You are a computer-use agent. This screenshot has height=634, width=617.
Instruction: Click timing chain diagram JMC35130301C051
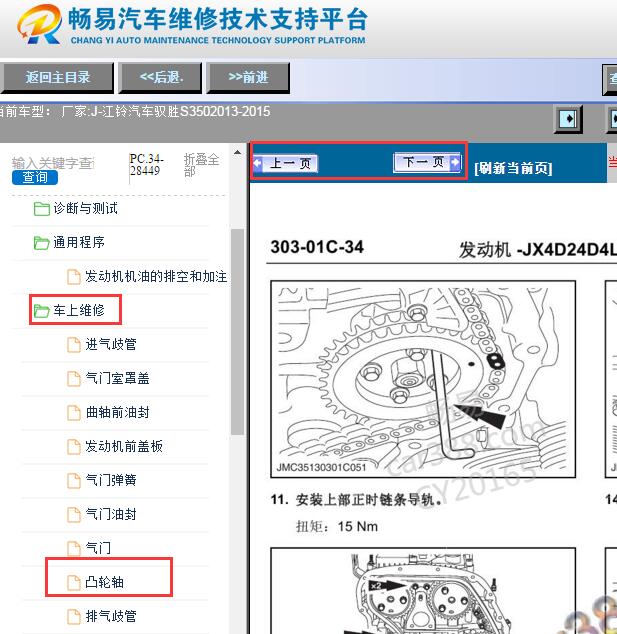423,379
